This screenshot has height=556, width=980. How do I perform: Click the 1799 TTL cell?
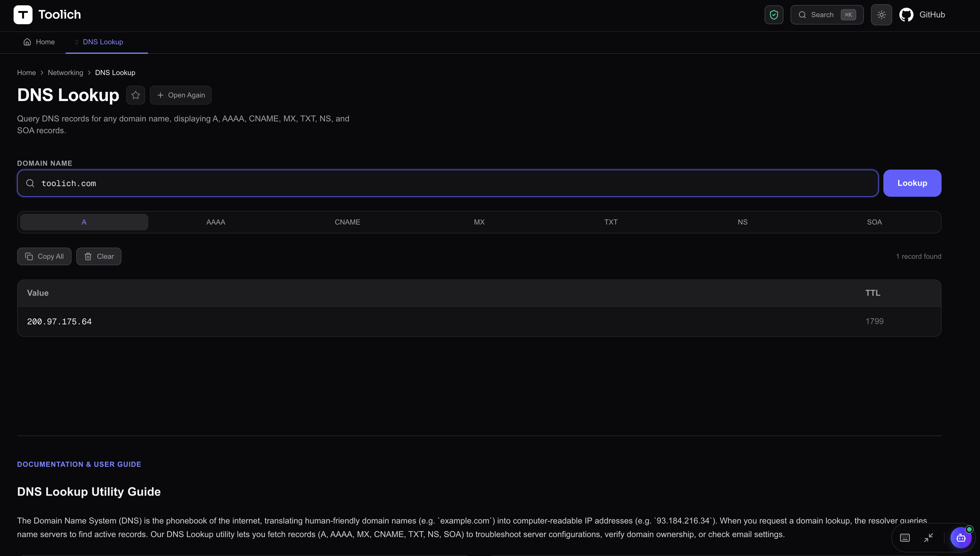click(874, 321)
